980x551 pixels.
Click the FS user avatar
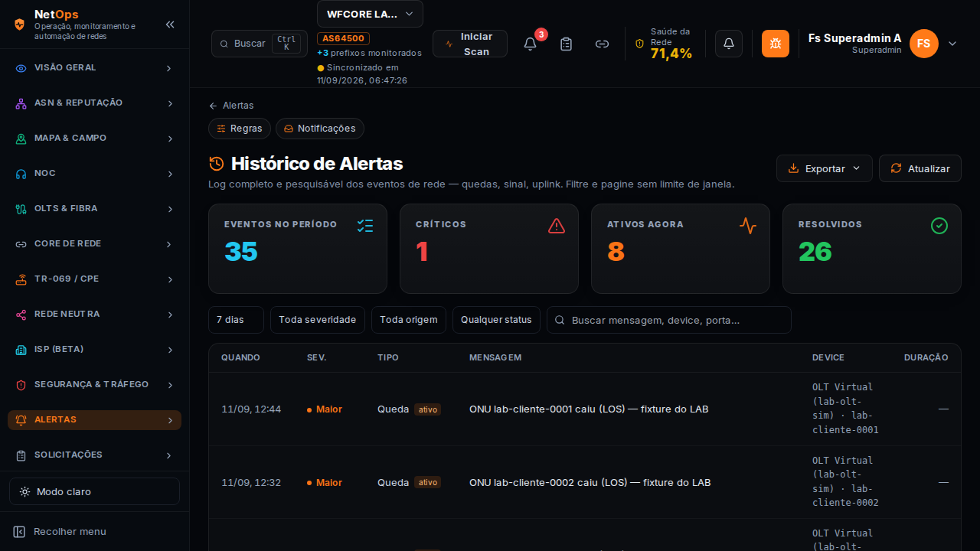(924, 44)
